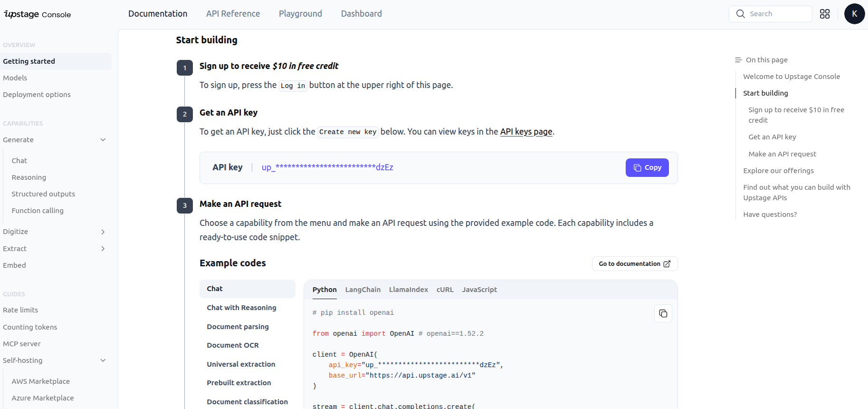This screenshot has width=868, height=409.
Task: Click in the Search field
Action: (x=770, y=14)
